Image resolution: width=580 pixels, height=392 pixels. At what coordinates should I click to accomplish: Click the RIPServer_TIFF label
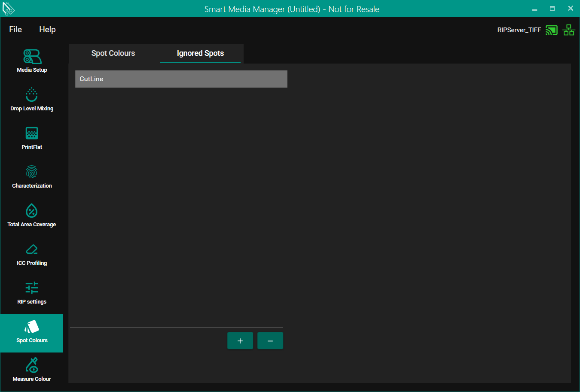pyautogui.click(x=519, y=30)
